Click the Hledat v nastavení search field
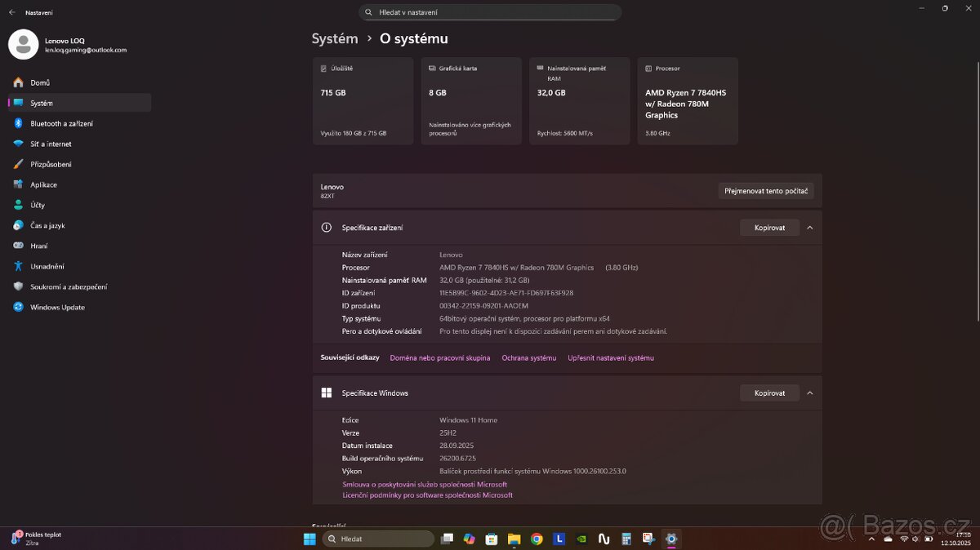Screen dimensions: 980x550 pos(490,11)
